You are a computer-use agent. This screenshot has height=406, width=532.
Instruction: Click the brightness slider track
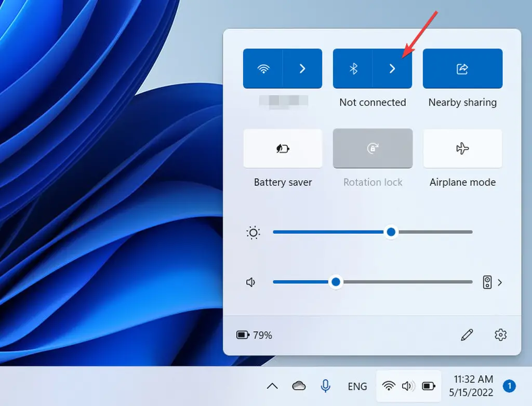[x=431, y=232]
